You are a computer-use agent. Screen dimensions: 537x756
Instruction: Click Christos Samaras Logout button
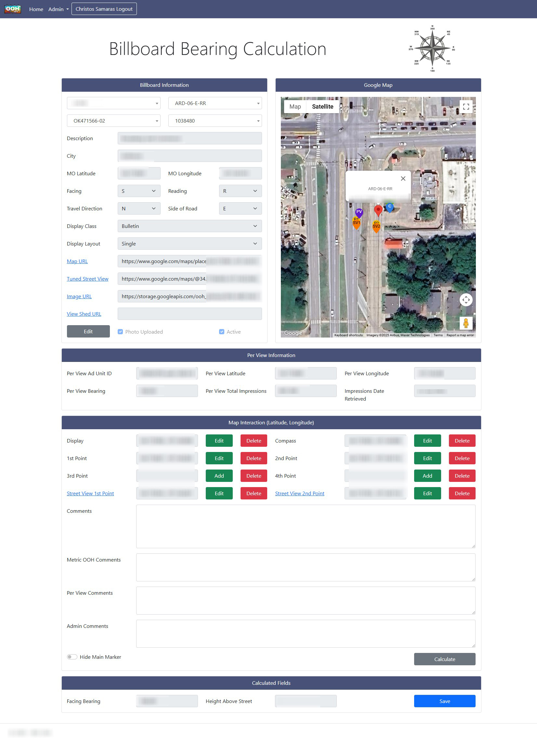[x=104, y=9]
